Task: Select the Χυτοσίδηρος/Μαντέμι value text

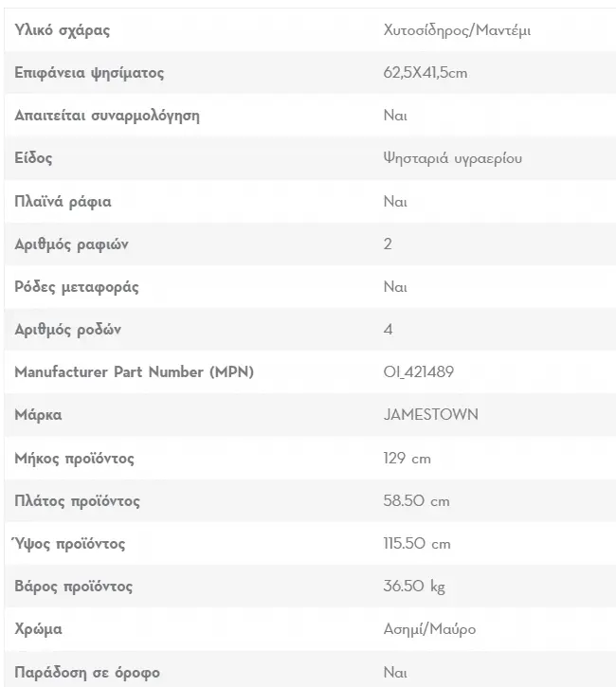Action: (457, 30)
